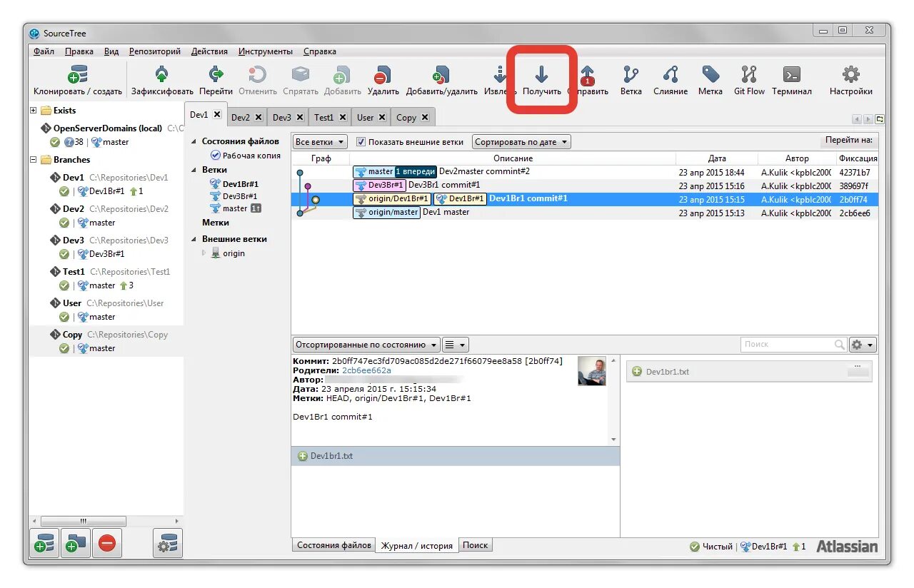The height and width of the screenshot is (588, 914).
Task: Collapse the 'Ветки' section
Action: tap(194, 170)
